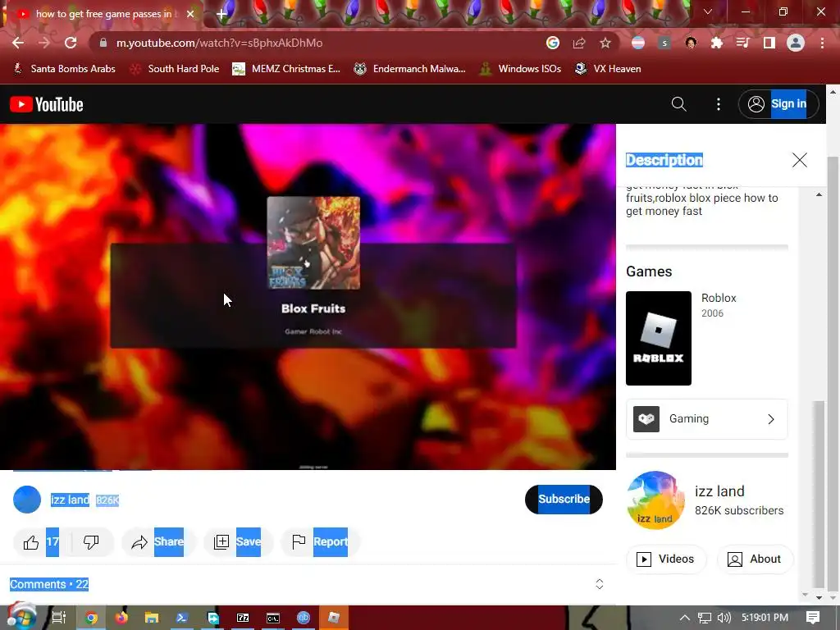Toggle the browser side panel
The height and width of the screenshot is (630, 840).
(x=769, y=43)
